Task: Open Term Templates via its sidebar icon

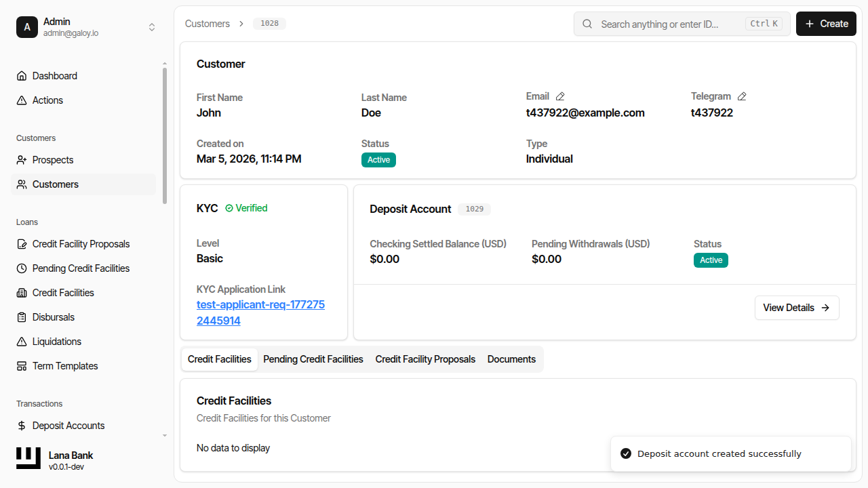Action: pos(21,365)
